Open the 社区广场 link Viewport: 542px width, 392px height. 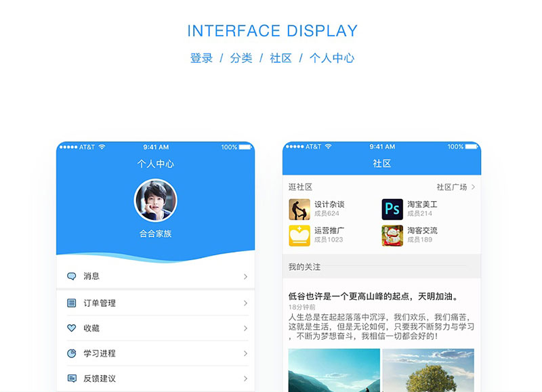452,187
